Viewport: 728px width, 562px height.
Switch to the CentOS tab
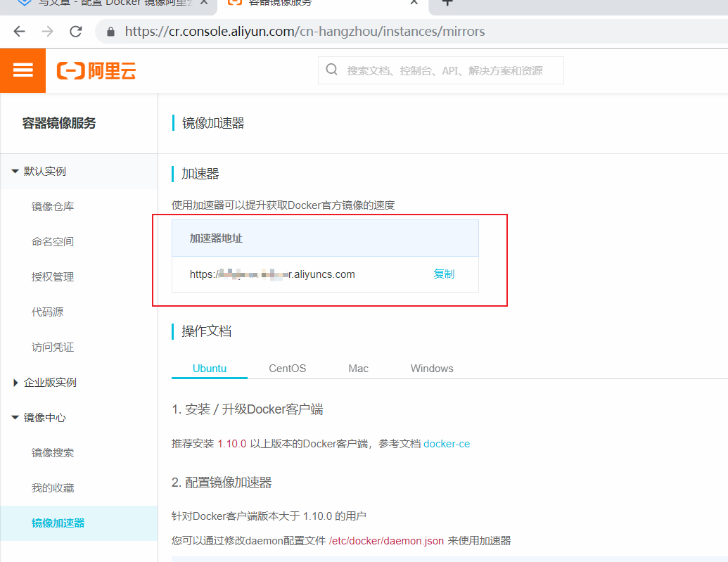[x=288, y=369]
